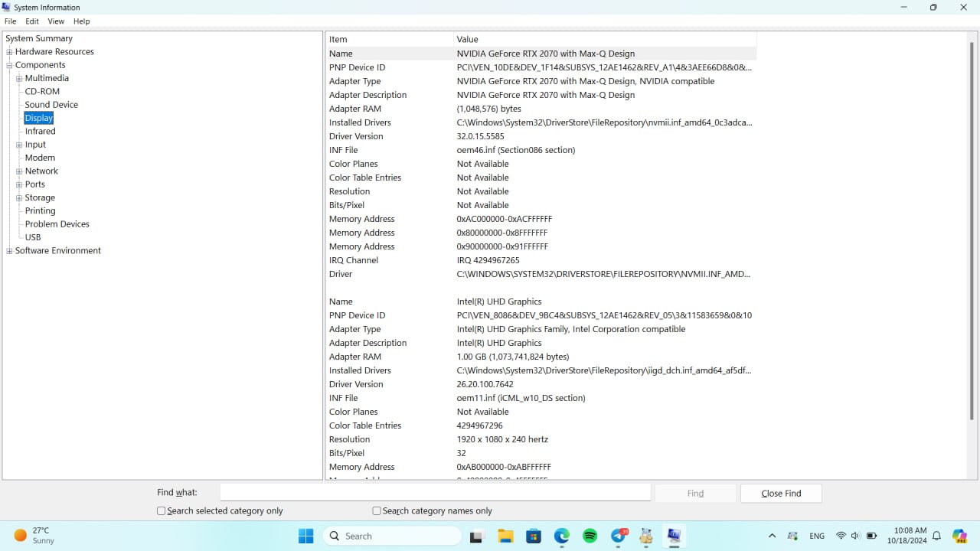Viewport: 980px width, 551px height.
Task: Open Telegram from the taskbar
Action: (x=619, y=536)
